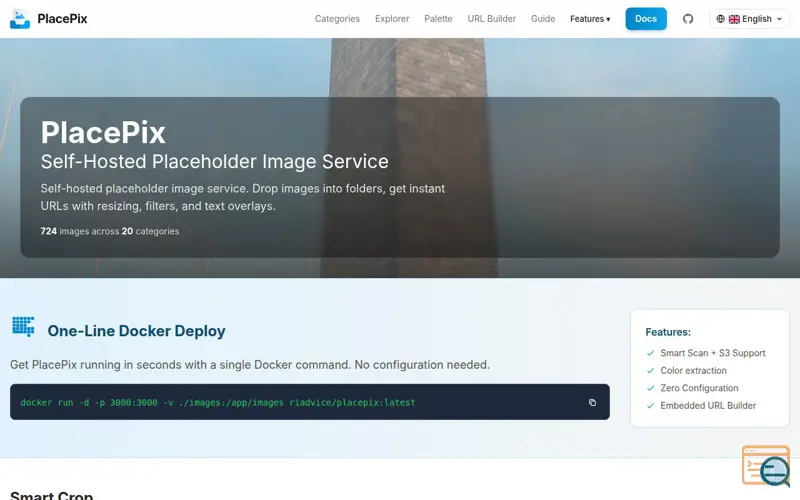
Task: Click the globe language icon
Action: 720,19
